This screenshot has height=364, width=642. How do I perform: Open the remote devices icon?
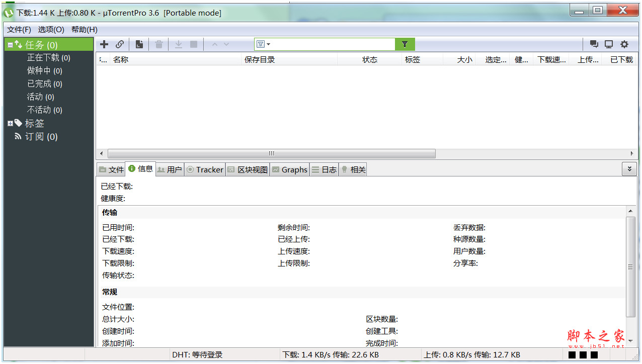click(609, 44)
